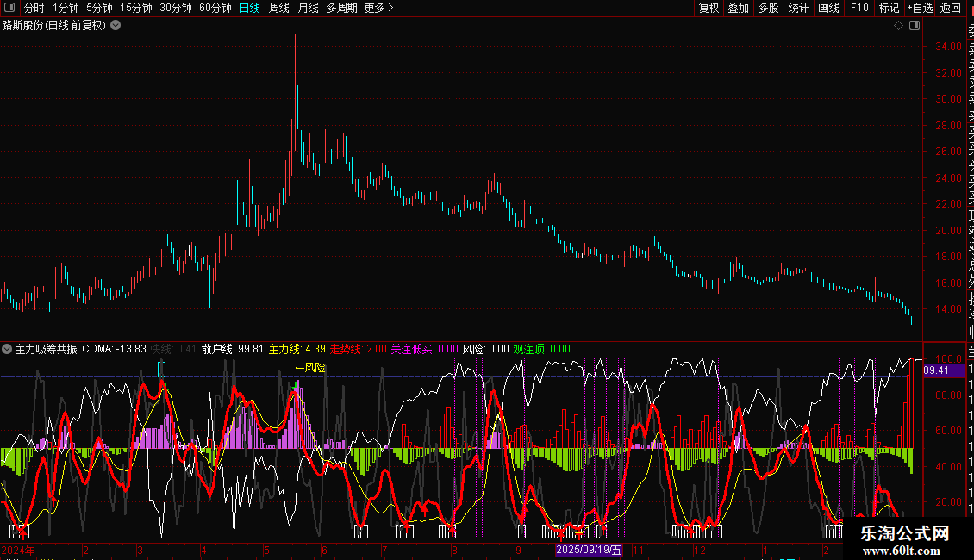Click the 复权 button
Screen dimensions: 974x560
(x=709, y=8)
